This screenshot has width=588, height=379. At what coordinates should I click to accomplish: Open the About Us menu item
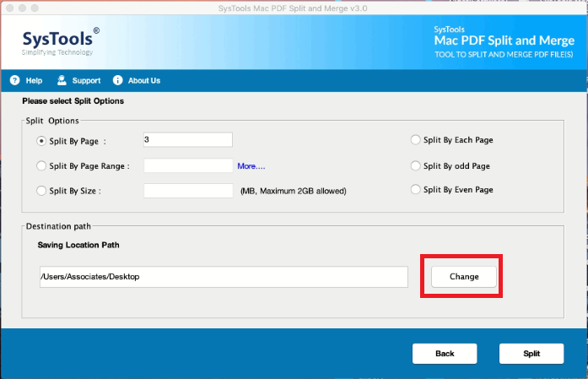point(144,81)
